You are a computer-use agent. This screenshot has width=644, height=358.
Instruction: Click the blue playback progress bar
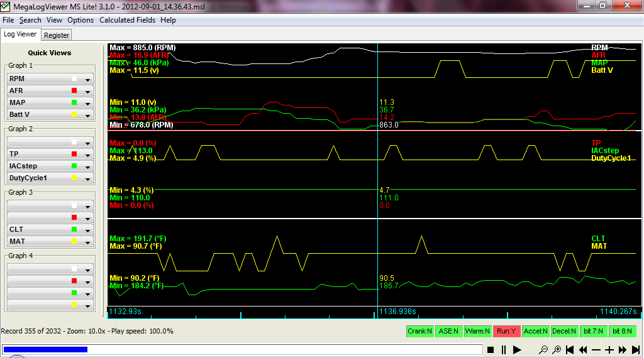point(45,349)
